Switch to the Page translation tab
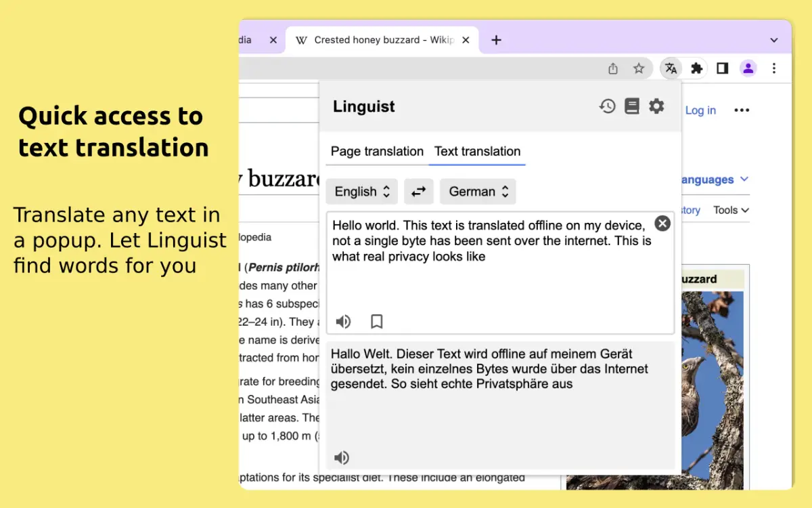This screenshot has height=508, width=812. tap(376, 152)
